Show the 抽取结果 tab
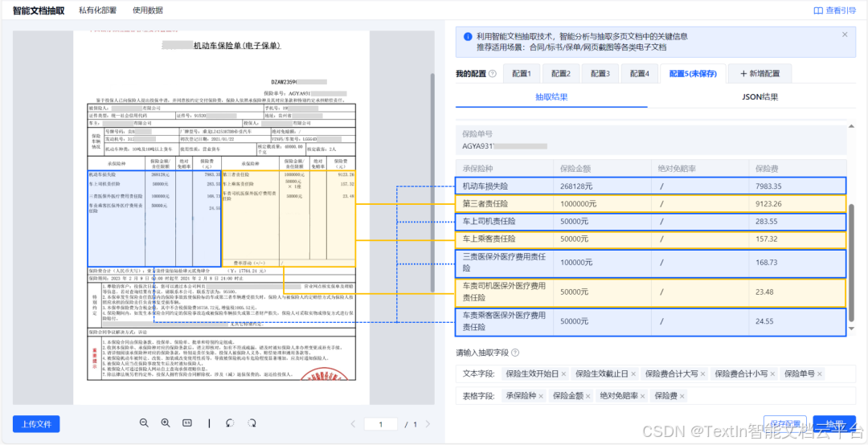This screenshot has height=445, width=868. (x=551, y=97)
